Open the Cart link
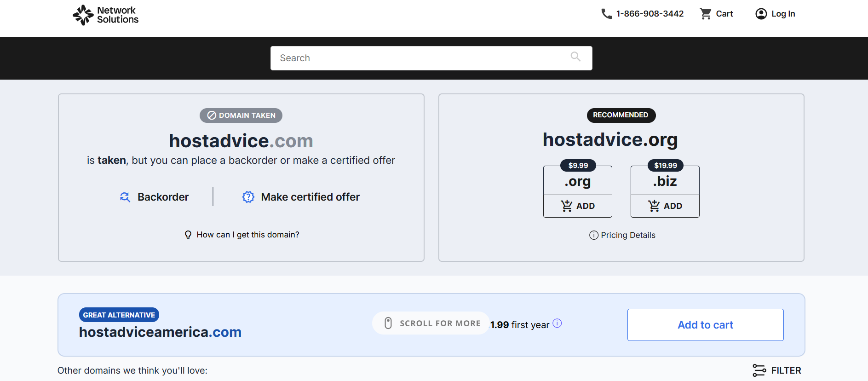The height and width of the screenshot is (381, 868). click(724, 14)
